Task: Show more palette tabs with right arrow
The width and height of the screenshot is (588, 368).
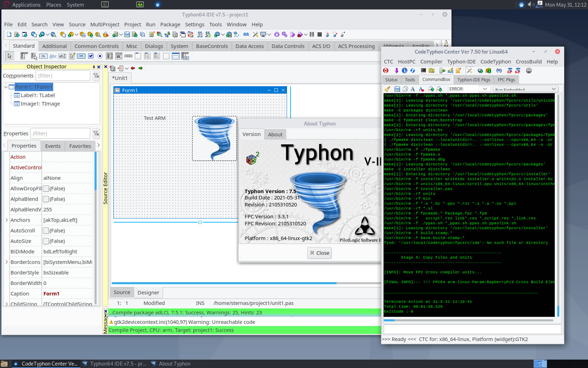Action: [437, 45]
